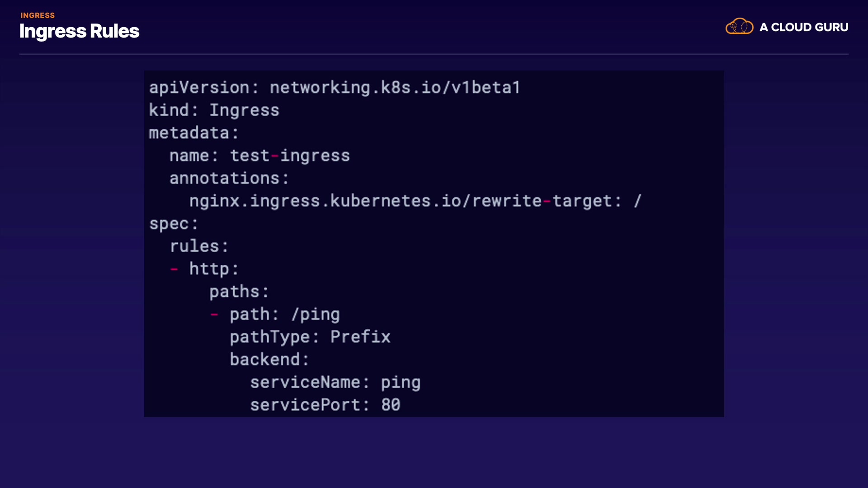This screenshot has height=488, width=868.
Task: Click the orange "INGRESS" section label
Action: tap(38, 15)
